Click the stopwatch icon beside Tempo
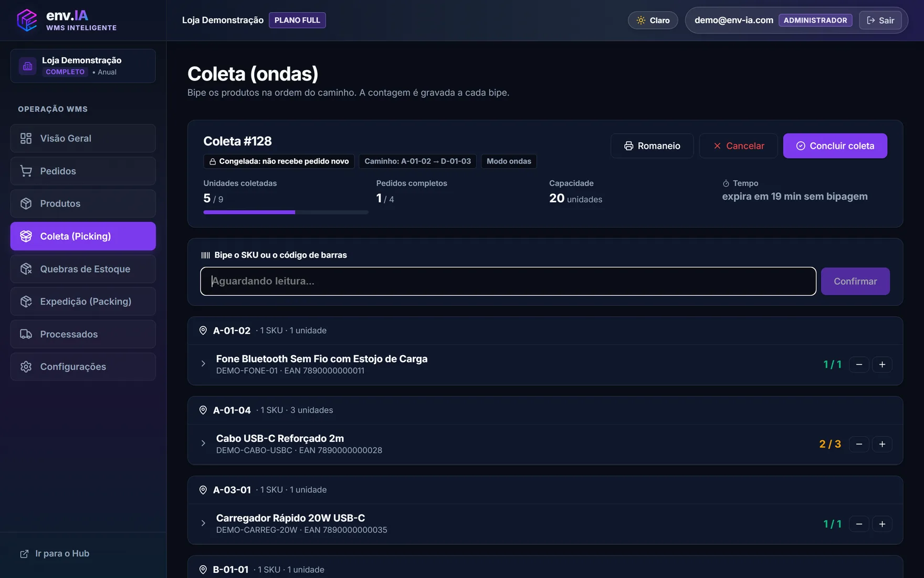The height and width of the screenshot is (578, 924). pos(726,183)
